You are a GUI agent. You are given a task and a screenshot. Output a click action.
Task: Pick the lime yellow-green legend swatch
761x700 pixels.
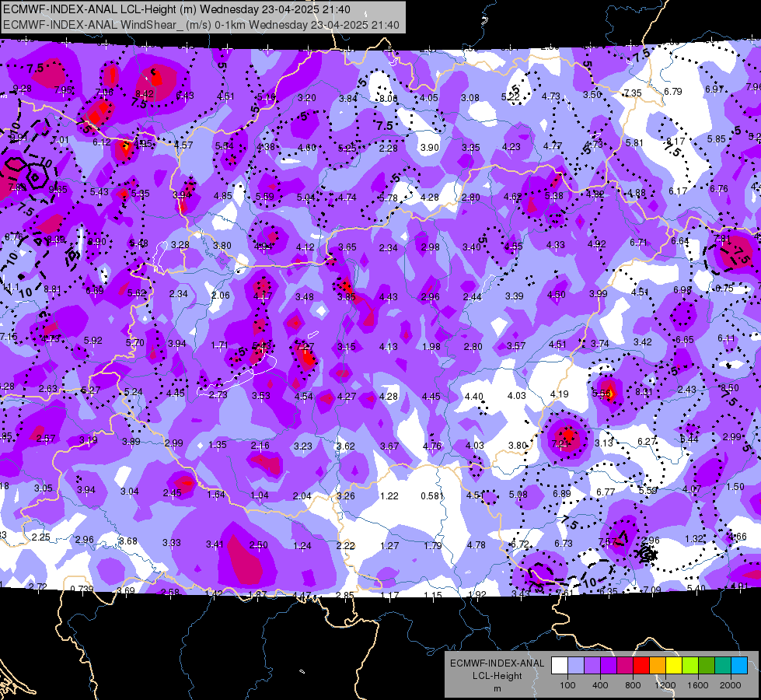[690, 666]
